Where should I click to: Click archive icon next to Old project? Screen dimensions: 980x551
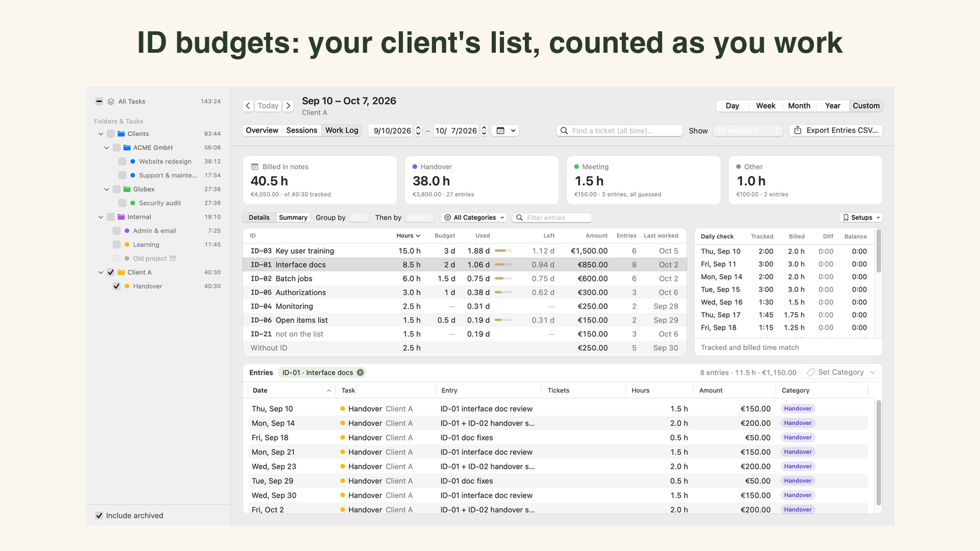pos(173,258)
